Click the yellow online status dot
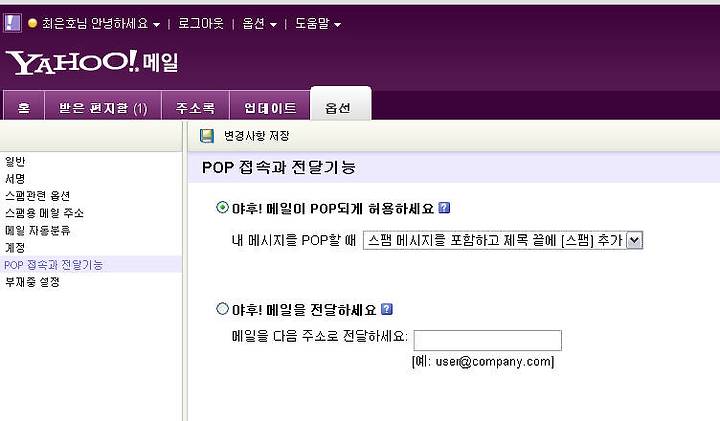720x421 pixels. 32,23
